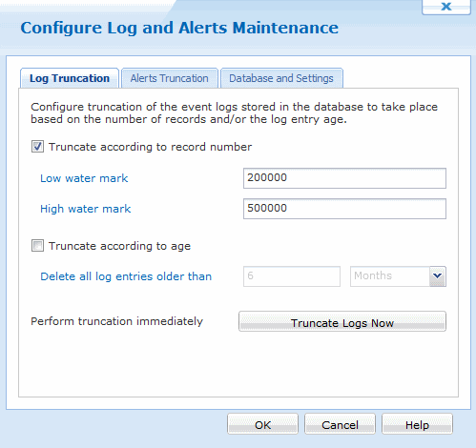476x448 pixels.
Task: Click the High water mark label
Action: coord(85,209)
